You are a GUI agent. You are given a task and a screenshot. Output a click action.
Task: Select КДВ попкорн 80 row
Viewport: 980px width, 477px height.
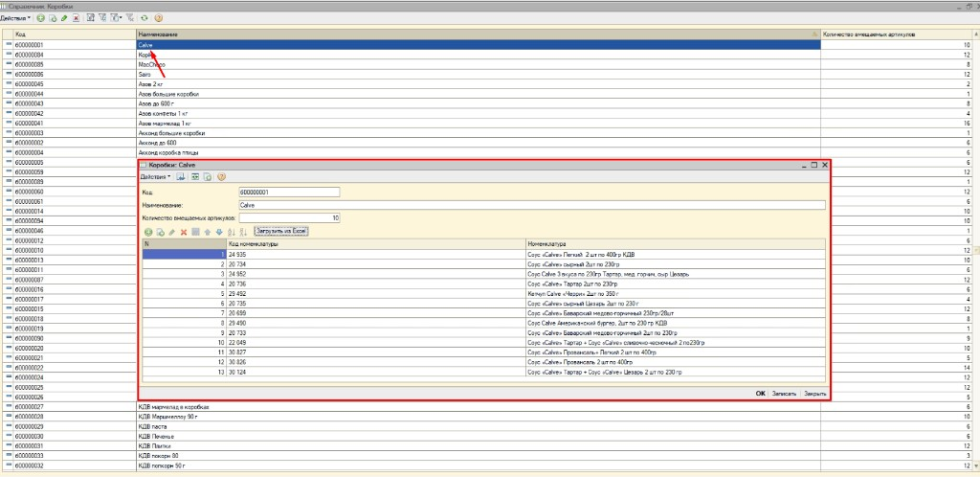pyautogui.click(x=487, y=456)
